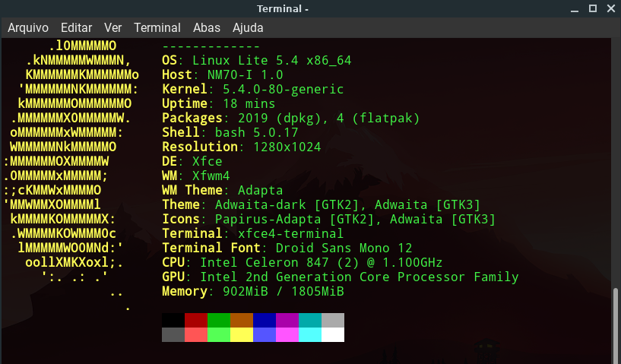Click the 'Kernel' label
This screenshot has height=364, width=621.
(x=185, y=89)
